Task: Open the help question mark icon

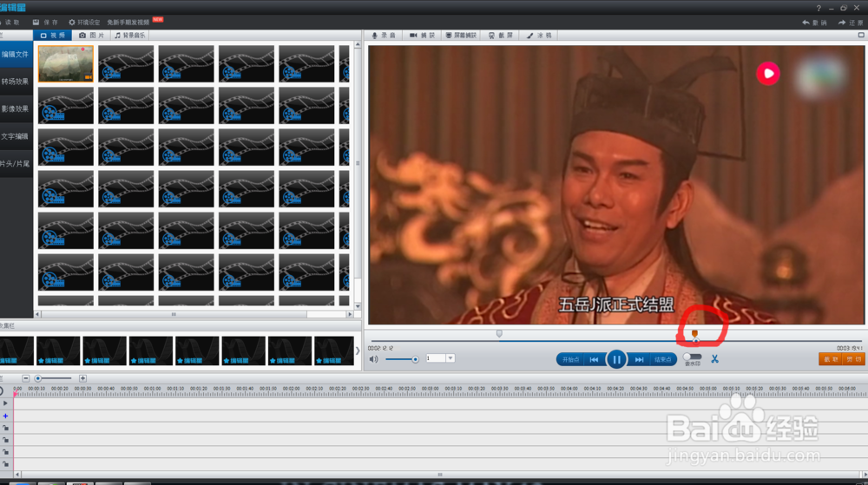Action: [819, 8]
